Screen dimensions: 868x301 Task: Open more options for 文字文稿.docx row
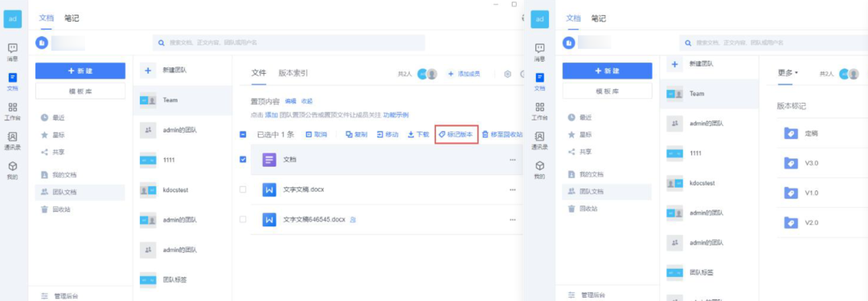(x=513, y=189)
